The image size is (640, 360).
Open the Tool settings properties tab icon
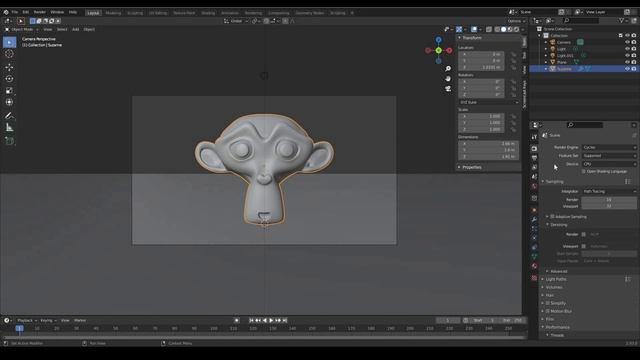click(534, 137)
